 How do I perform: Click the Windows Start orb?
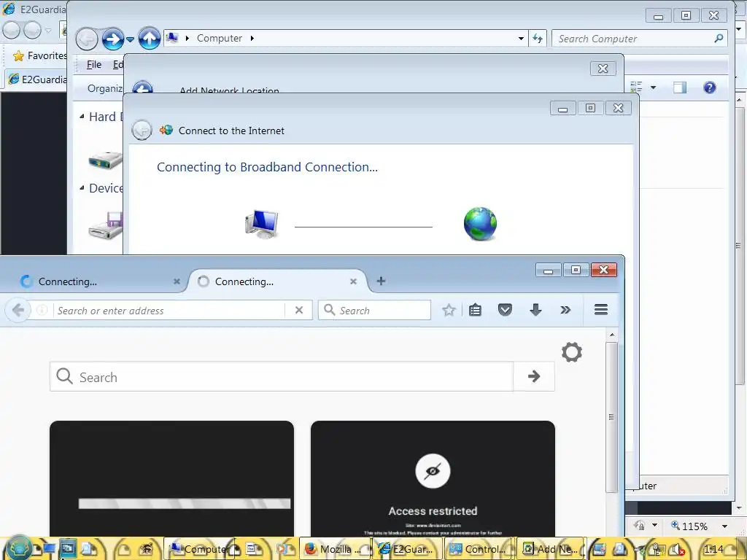(18, 548)
